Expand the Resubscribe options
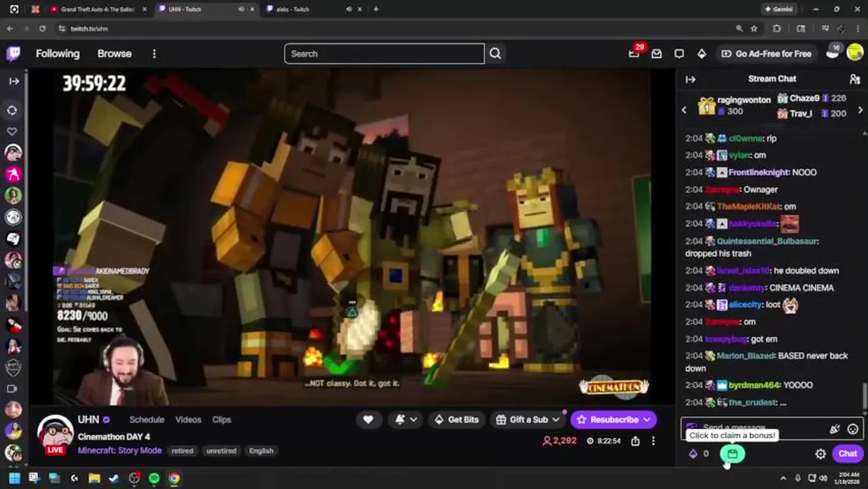This screenshot has height=489, width=868. (647, 420)
